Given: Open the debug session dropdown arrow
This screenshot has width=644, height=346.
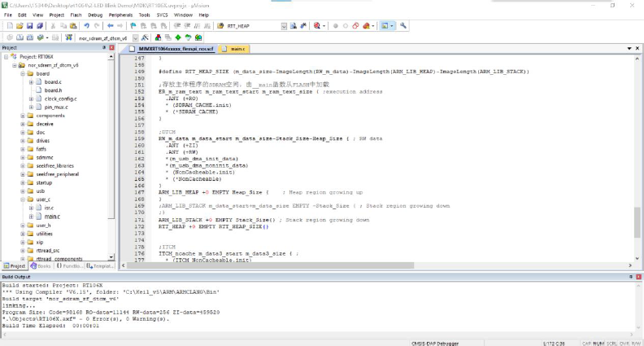Looking at the screenshot, I should coord(324,26).
